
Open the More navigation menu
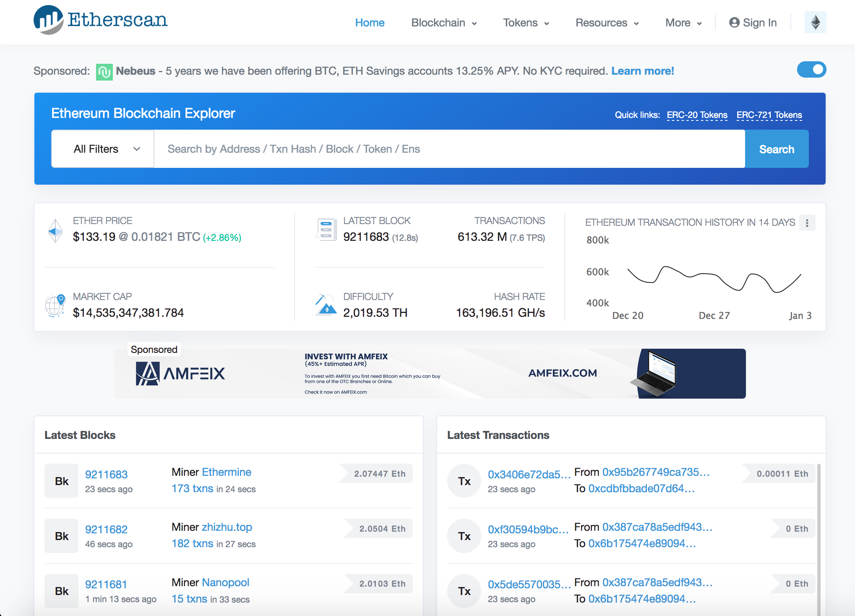coord(683,23)
